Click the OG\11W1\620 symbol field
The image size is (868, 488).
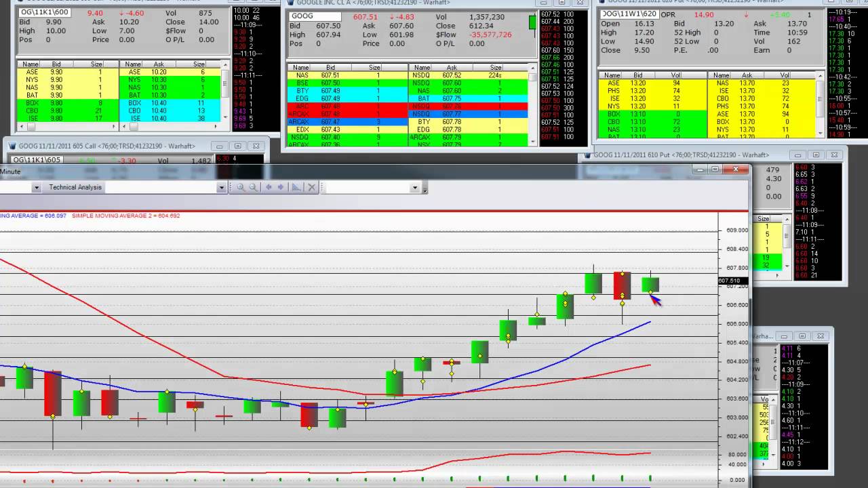[629, 14]
